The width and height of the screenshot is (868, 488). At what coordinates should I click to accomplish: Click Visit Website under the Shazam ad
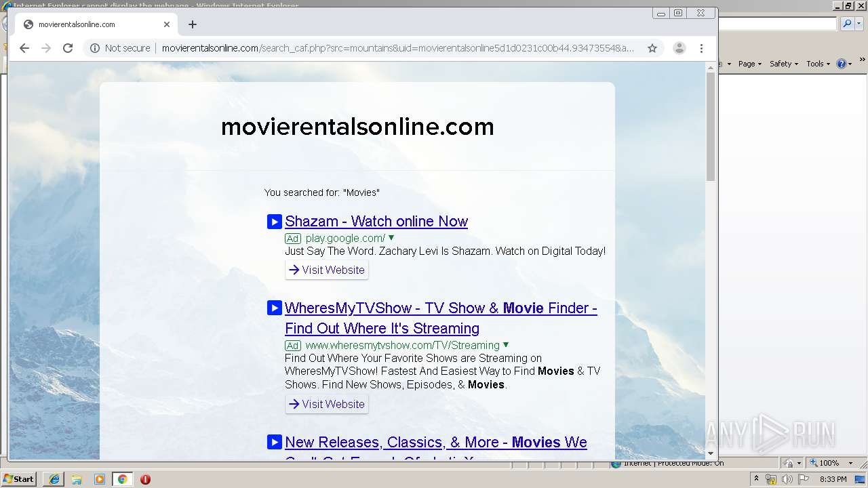click(x=327, y=270)
